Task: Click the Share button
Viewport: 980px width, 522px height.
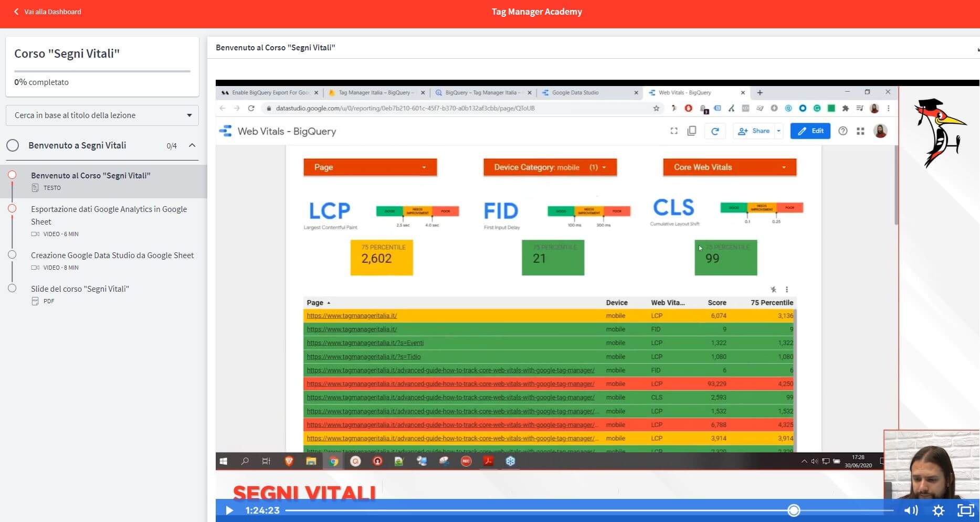Action: 754,131
